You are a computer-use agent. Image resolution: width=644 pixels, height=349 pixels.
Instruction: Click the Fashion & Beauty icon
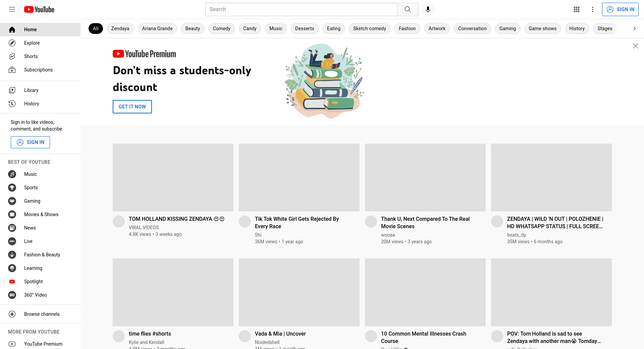pyautogui.click(x=12, y=255)
